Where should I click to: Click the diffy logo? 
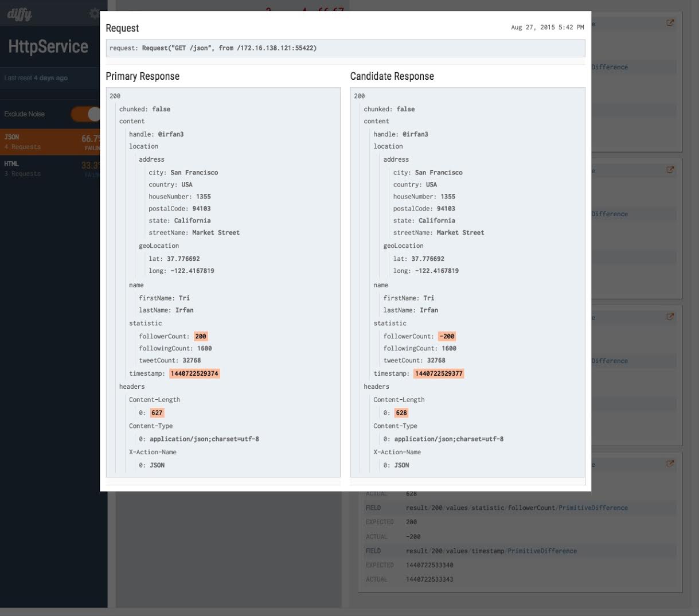pos(20,14)
